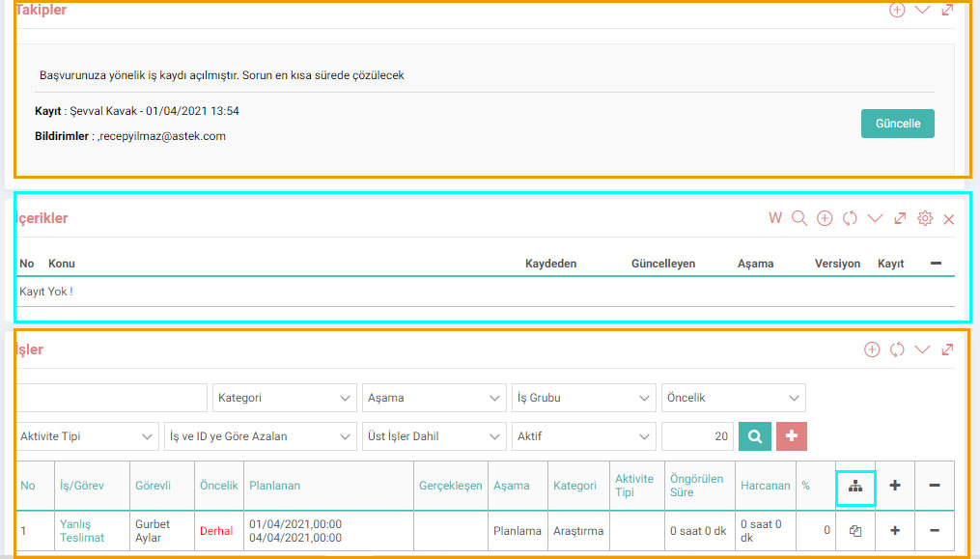Click the record count field showing 20
The image size is (980, 559).
click(x=697, y=436)
